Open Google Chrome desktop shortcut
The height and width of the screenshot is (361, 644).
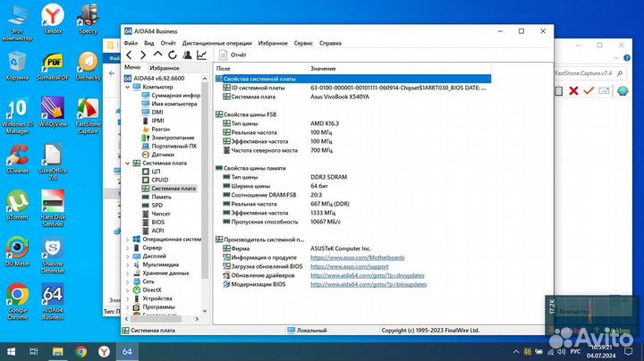click(17, 302)
